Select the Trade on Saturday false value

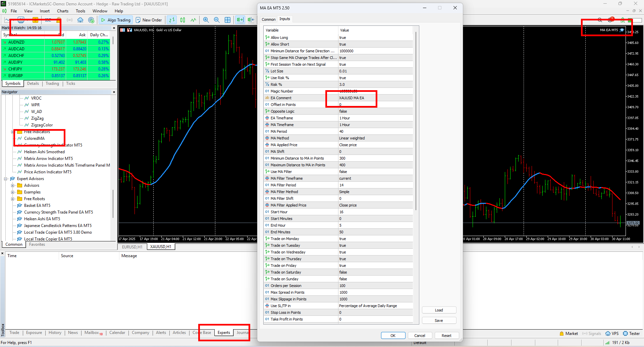pos(375,272)
